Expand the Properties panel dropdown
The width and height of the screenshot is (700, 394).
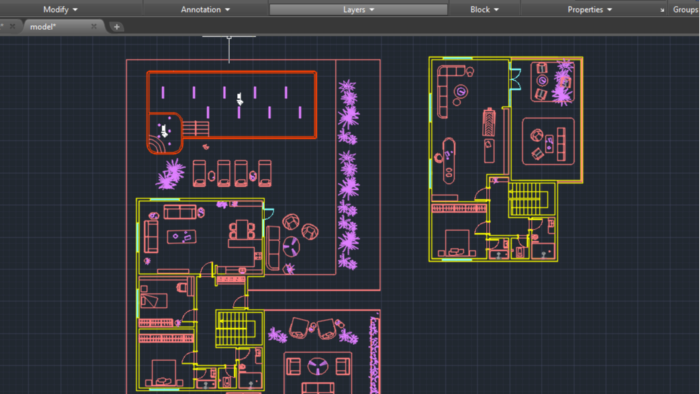click(589, 9)
